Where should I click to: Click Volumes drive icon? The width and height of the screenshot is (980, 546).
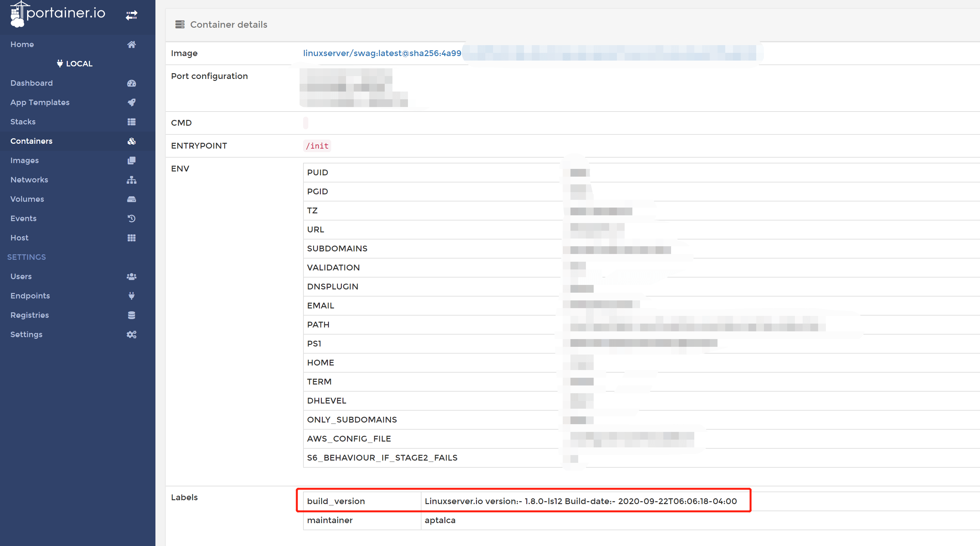[x=131, y=199]
